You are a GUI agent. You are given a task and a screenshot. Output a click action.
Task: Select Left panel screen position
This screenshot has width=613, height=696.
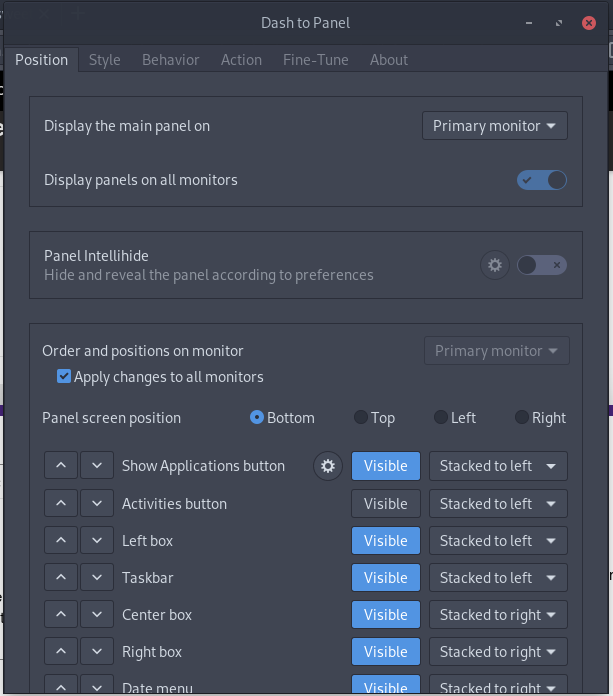(x=455, y=418)
